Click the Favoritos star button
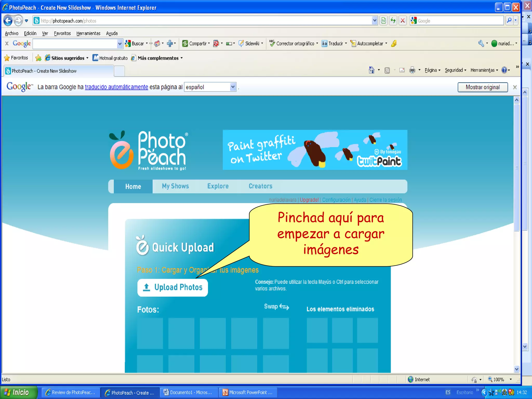 (16, 58)
